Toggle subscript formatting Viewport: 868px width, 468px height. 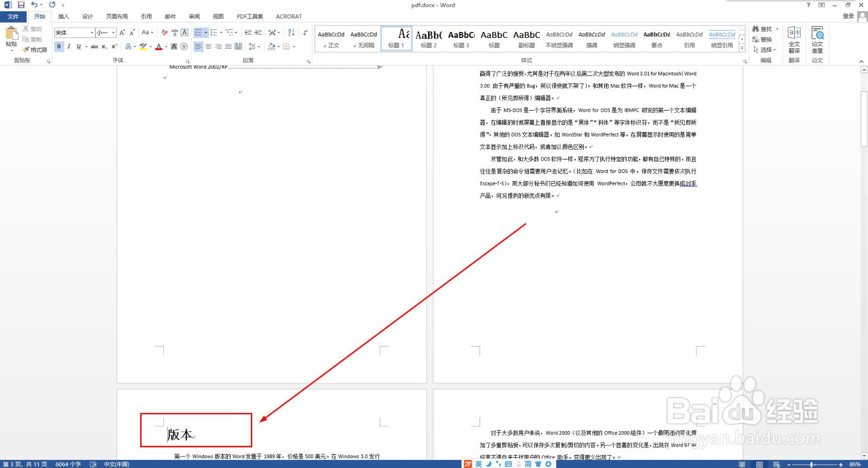104,47
